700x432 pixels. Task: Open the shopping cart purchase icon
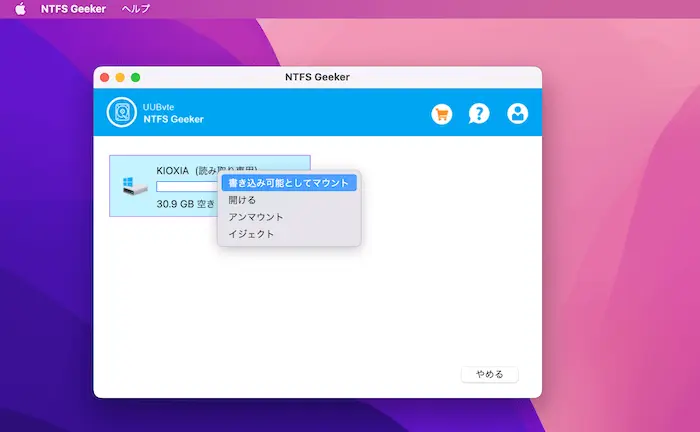pyautogui.click(x=442, y=114)
